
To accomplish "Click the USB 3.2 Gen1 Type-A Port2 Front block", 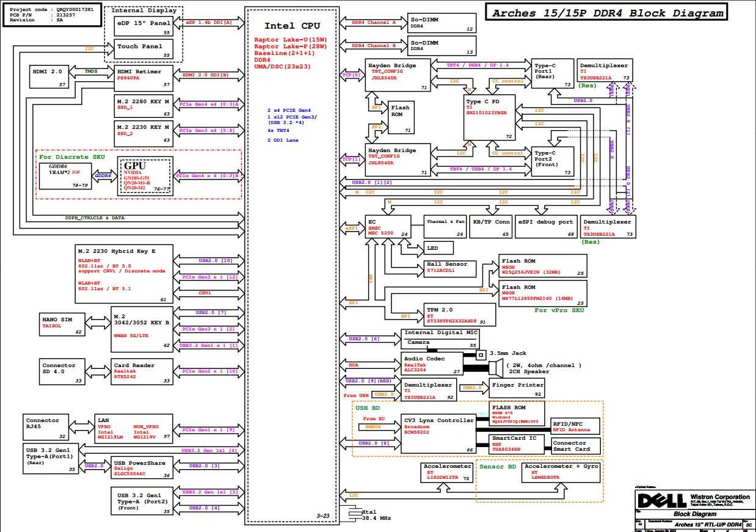I will [142, 501].
